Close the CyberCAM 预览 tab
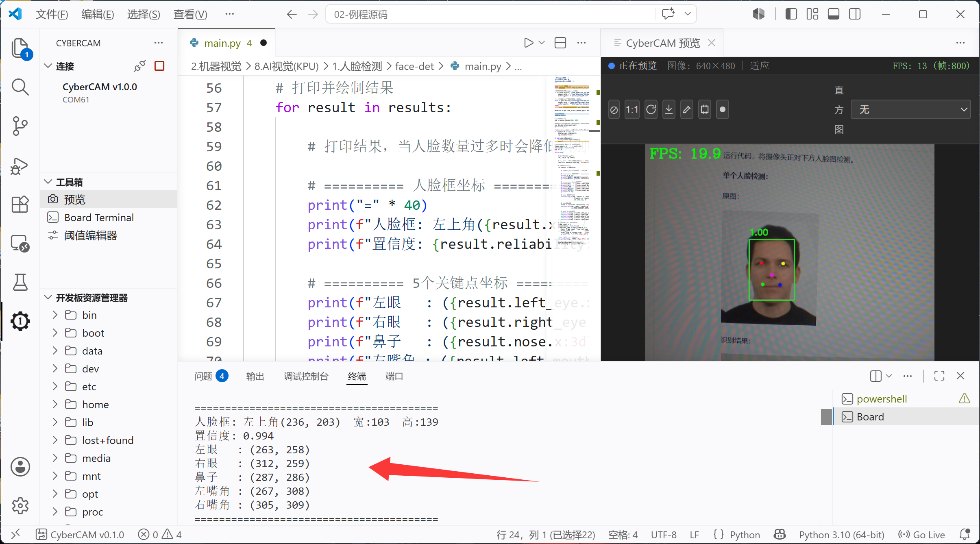980x544 pixels. point(712,43)
